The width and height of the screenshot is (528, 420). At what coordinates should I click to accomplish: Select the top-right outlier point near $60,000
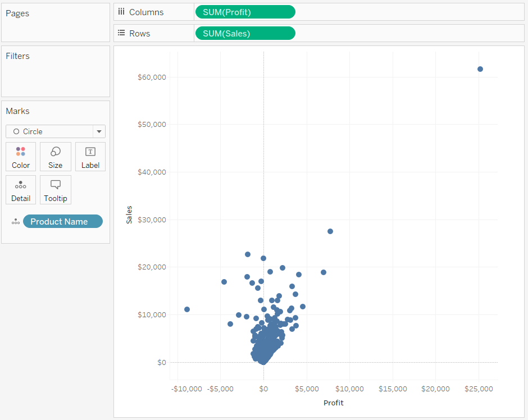tap(480, 69)
